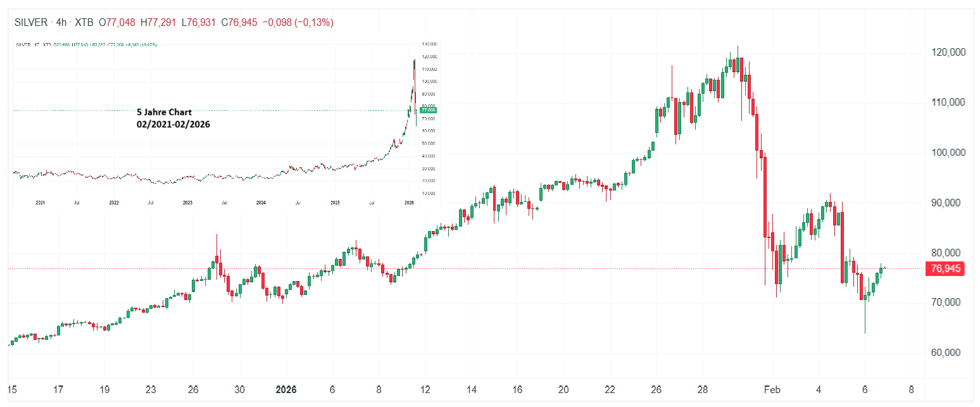Click the 02/2021-02/2026 caption text

click(175, 124)
